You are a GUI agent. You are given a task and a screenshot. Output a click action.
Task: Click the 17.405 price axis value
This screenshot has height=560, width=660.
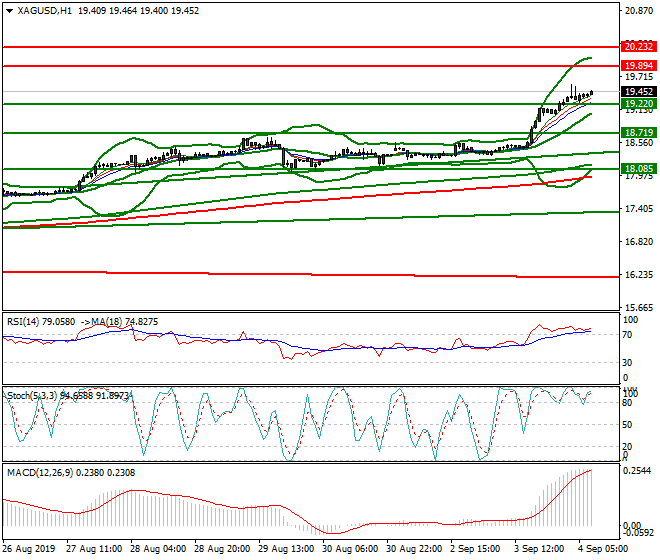click(x=639, y=209)
